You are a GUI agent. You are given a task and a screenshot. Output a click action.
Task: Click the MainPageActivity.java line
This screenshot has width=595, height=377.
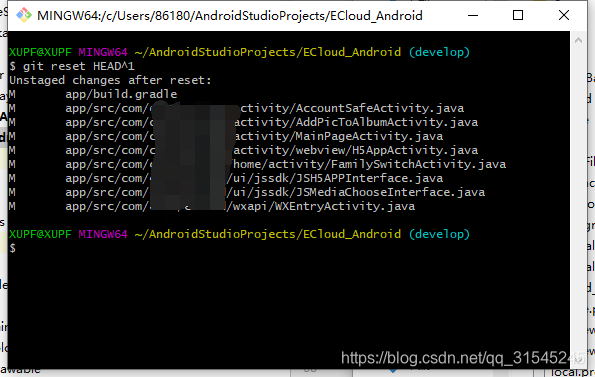226,136
